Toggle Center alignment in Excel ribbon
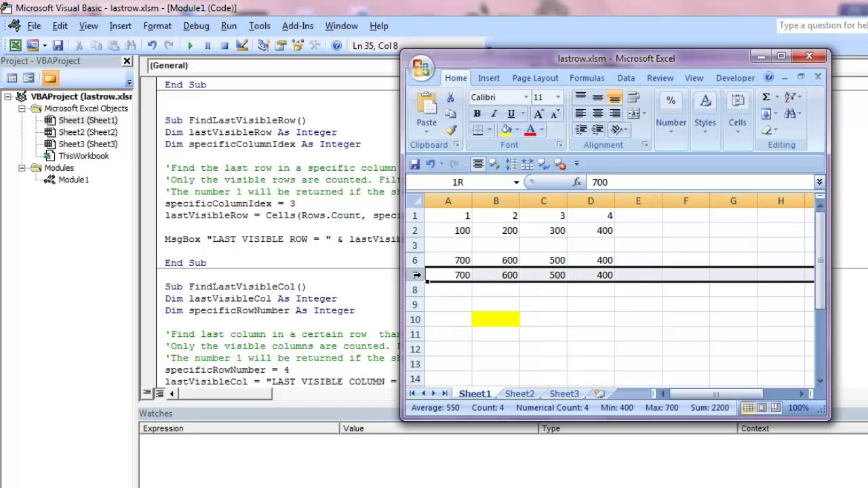Screen dimensions: 868x488 tap(597, 113)
